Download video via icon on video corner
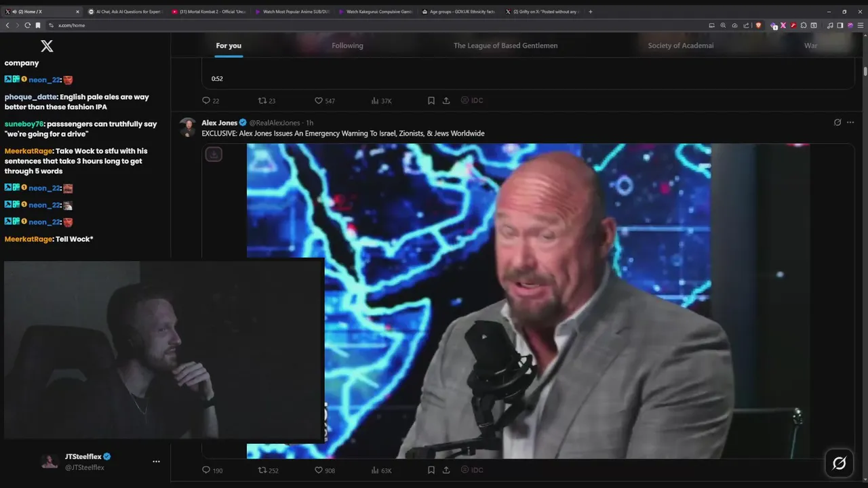 click(214, 154)
